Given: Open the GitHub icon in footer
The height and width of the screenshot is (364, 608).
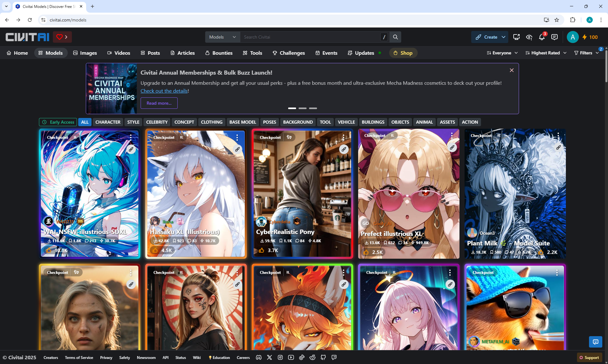Looking at the screenshot, I should point(323,357).
